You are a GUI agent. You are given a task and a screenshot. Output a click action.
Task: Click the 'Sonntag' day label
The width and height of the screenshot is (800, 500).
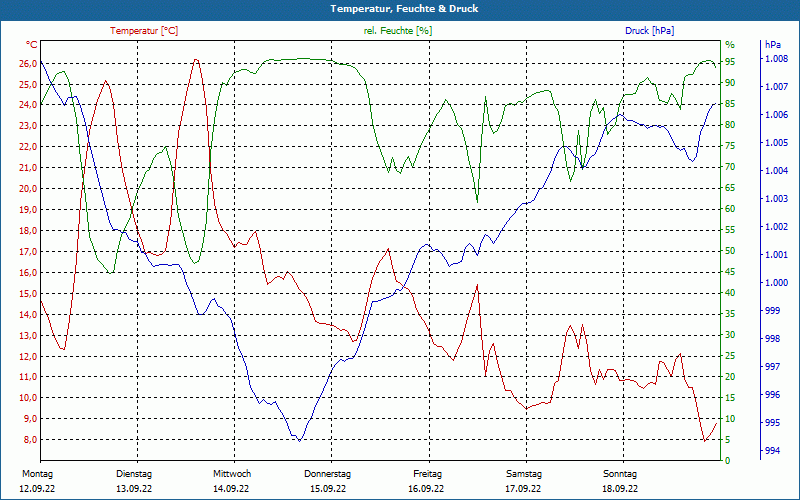tap(620, 474)
